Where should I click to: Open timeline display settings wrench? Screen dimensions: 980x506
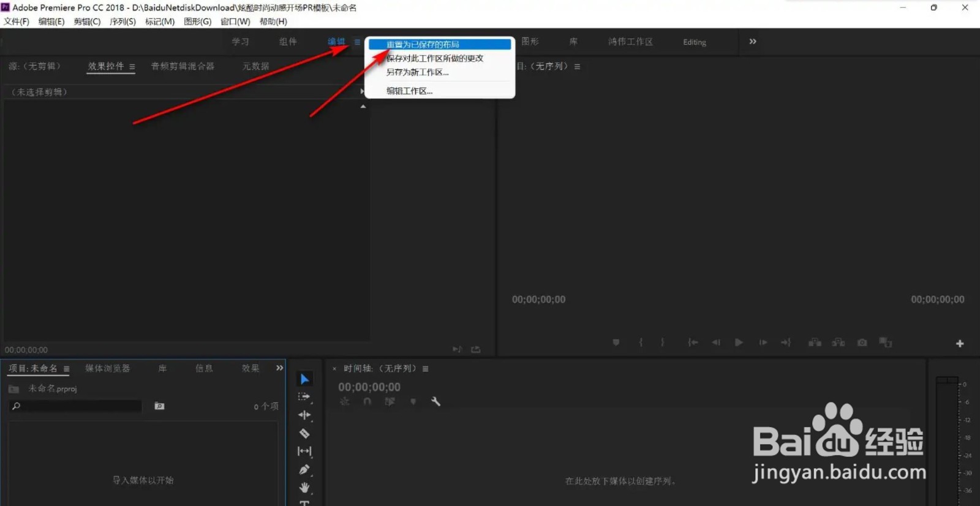pyautogui.click(x=435, y=402)
